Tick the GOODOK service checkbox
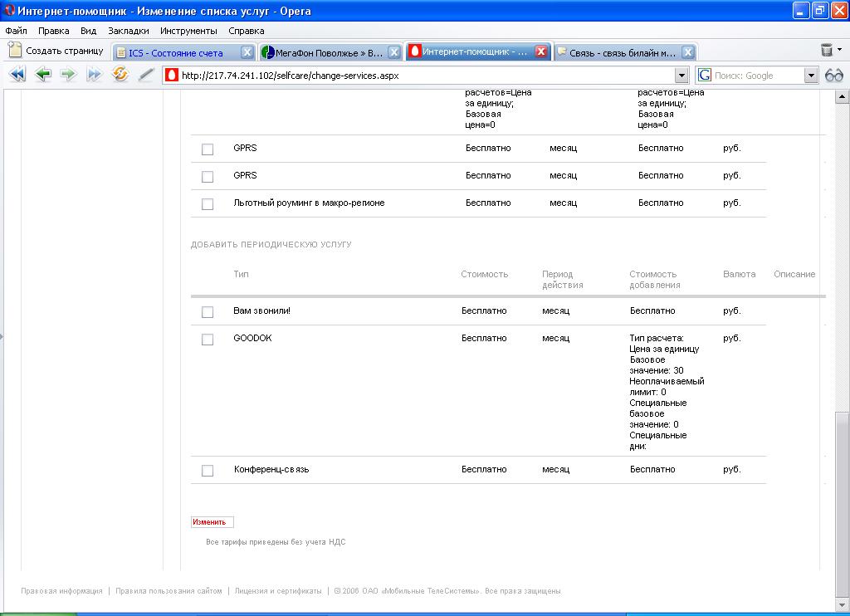The image size is (850, 616). tap(208, 340)
